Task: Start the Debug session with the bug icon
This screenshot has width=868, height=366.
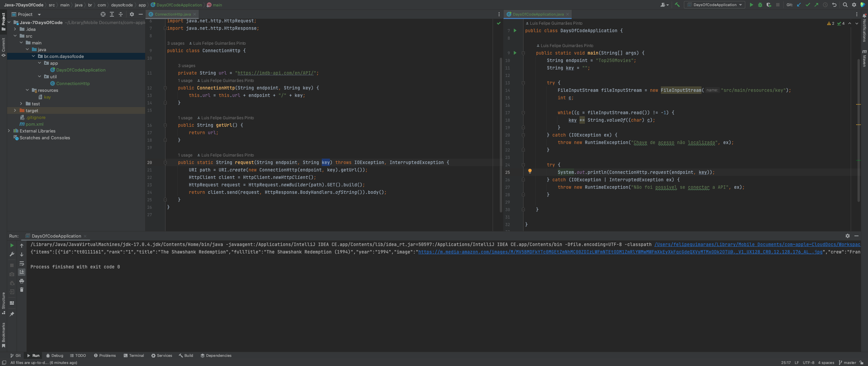Action: 760,5
